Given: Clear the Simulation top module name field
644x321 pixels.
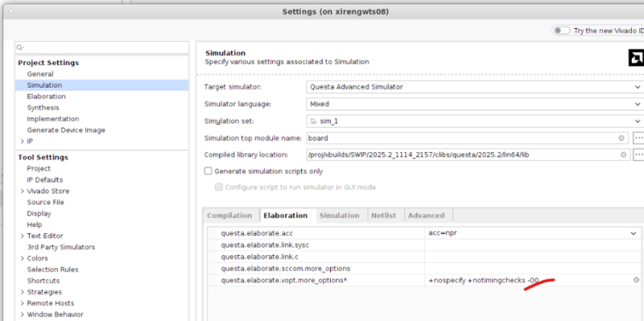Looking at the screenshot, I should coord(621,138).
